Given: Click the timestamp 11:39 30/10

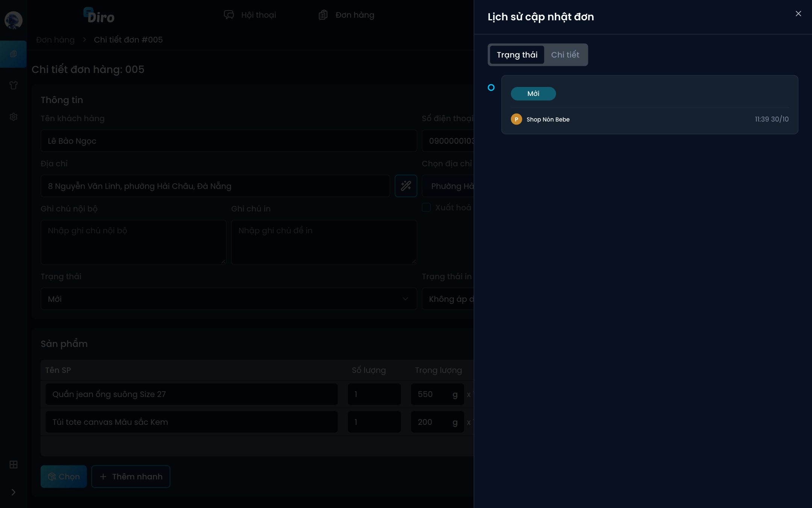Looking at the screenshot, I should (x=771, y=119).
